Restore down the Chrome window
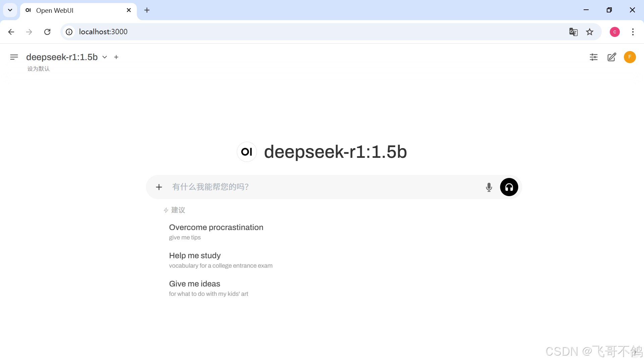This screenshot has width=644, height=362. 609,10
